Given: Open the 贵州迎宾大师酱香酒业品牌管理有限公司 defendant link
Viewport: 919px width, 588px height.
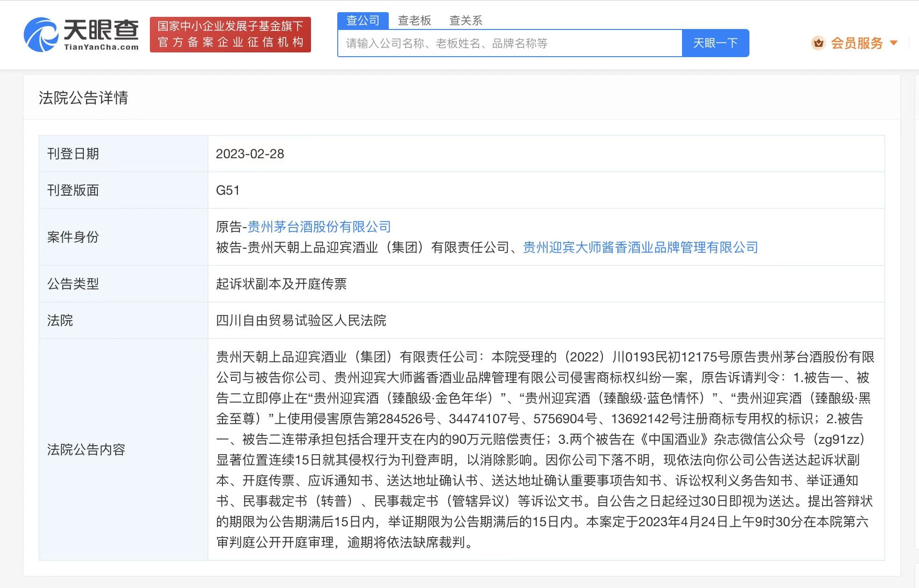Looking at the screenshot, I should click(640, 248).
